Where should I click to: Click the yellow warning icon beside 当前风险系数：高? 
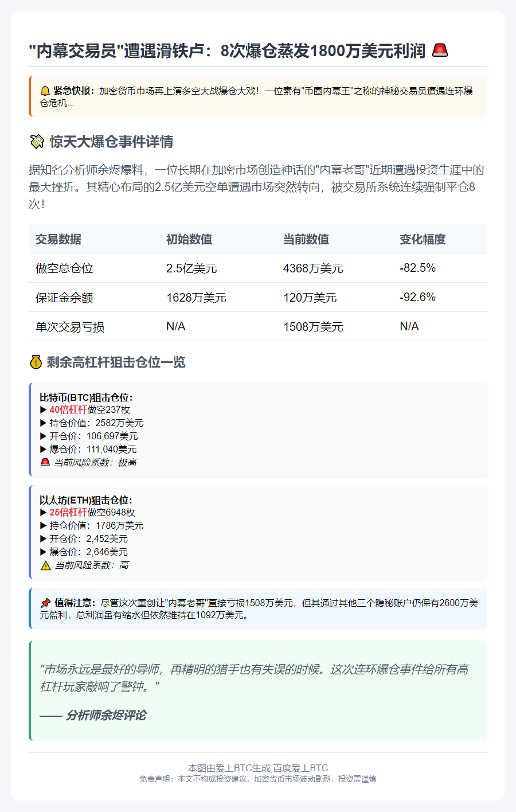(45, 565)
